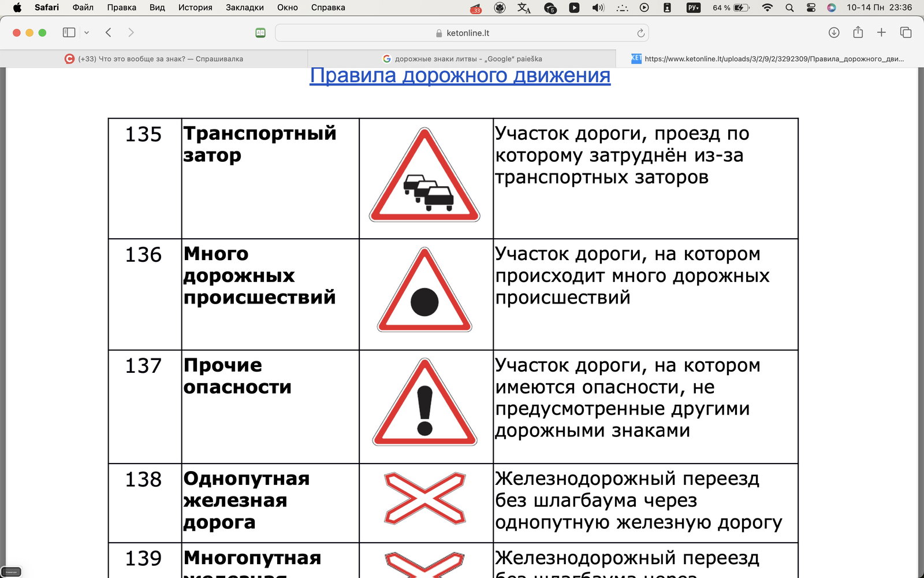Reload the ketonline.lt page
This screenshot has width=924, height=578.
click(x=640, y=33)
